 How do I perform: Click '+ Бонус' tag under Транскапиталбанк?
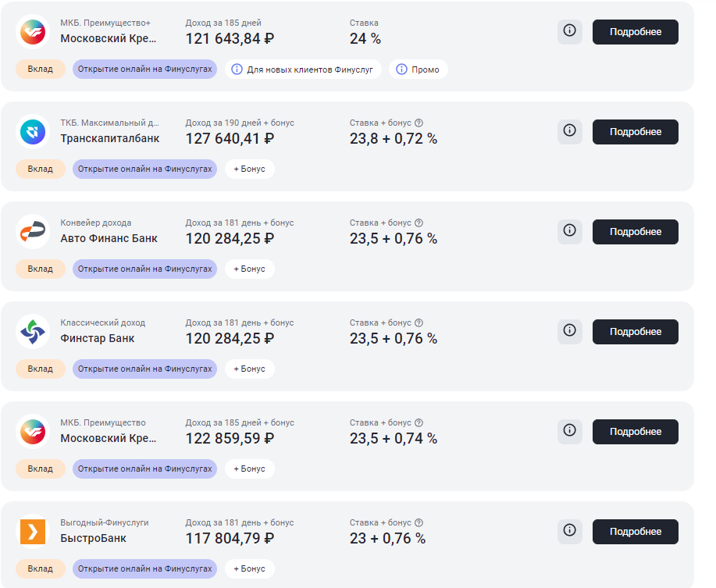point(249,169)
